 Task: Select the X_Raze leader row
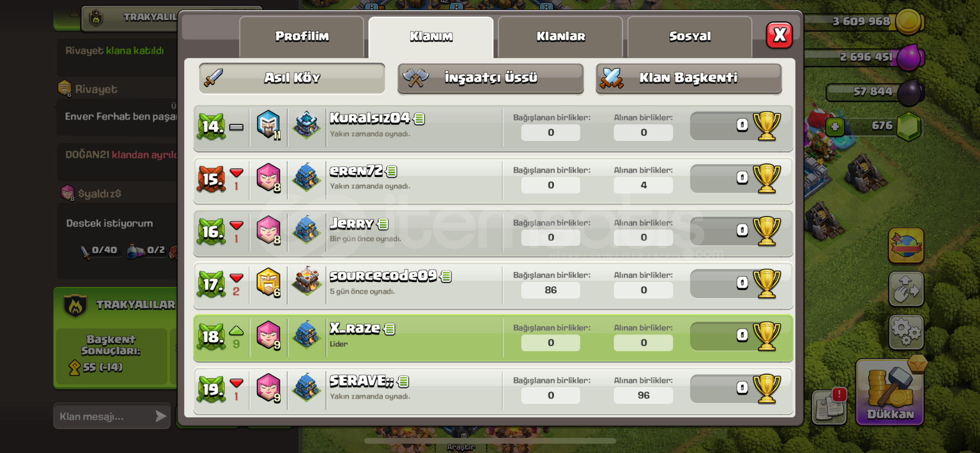coord(493,338)
